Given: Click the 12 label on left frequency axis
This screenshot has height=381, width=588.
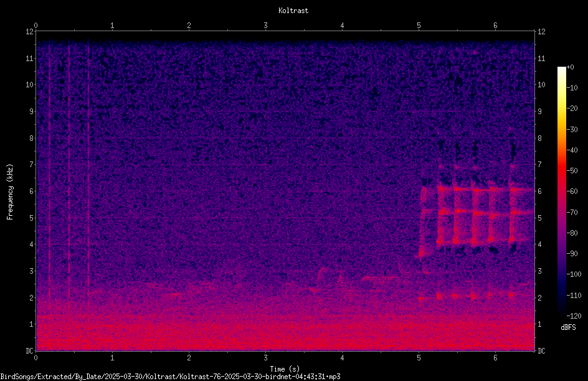Looking at the screenshot, I should pos(29,32).
